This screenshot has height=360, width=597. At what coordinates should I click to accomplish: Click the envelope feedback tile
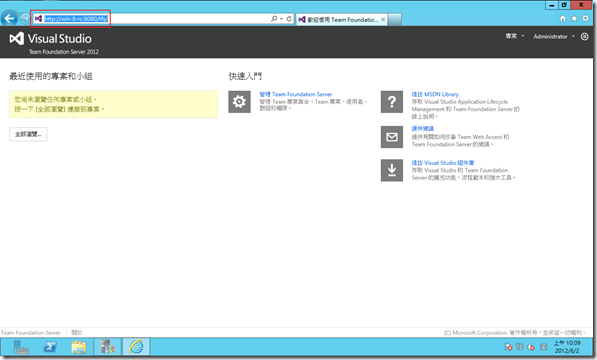(x=392, y=137)
